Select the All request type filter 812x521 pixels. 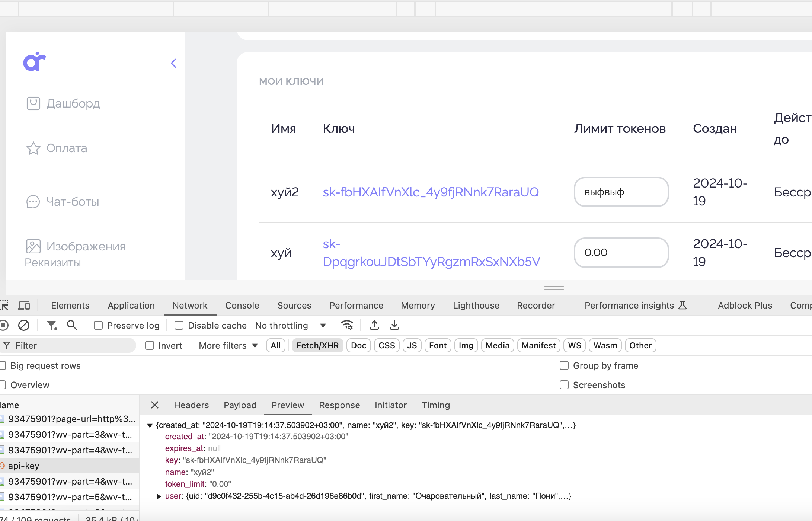276,346
